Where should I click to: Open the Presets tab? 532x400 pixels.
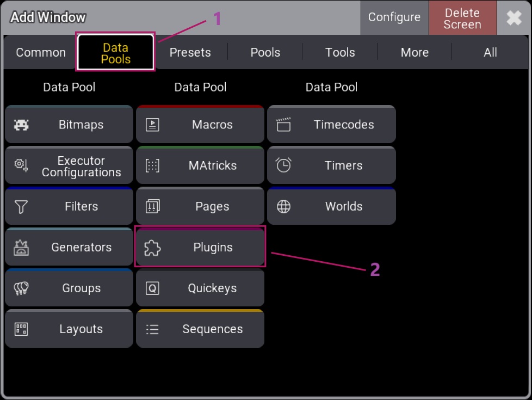pos(190,52)
